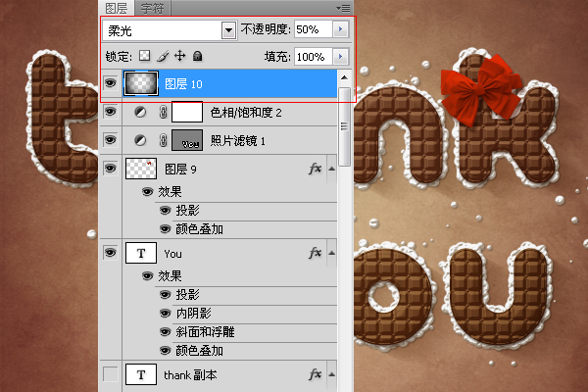
Task: Click the 填充 100% input field
Action: (314, 57)
